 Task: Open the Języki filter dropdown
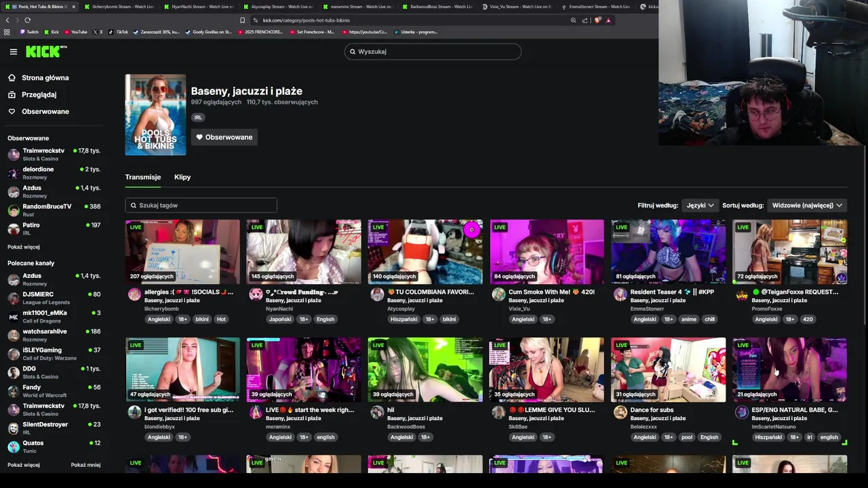[700, 205]
